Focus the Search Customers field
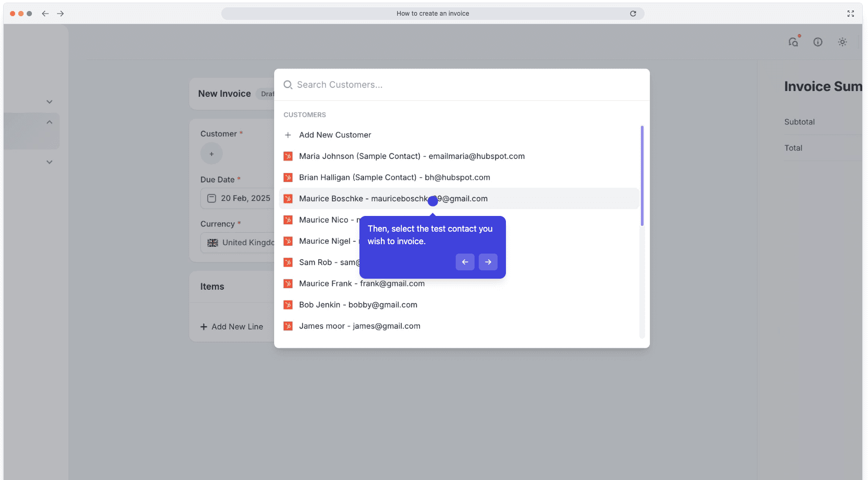 (462, 85)
